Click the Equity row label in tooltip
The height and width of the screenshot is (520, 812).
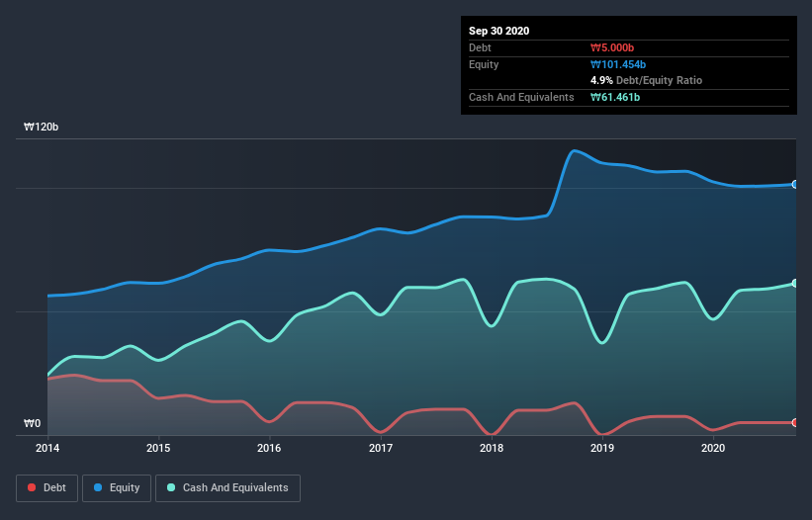point(484,64)
